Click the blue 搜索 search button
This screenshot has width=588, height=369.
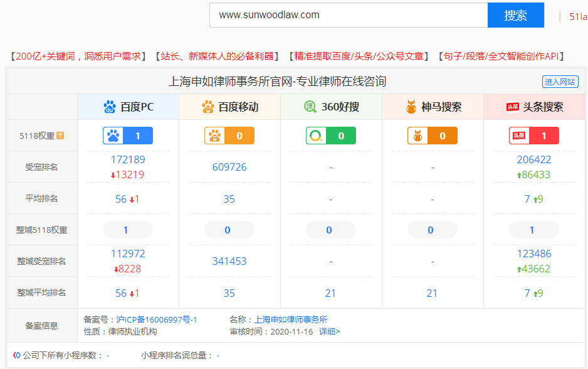pyautogui.click(x=516, y=15)
